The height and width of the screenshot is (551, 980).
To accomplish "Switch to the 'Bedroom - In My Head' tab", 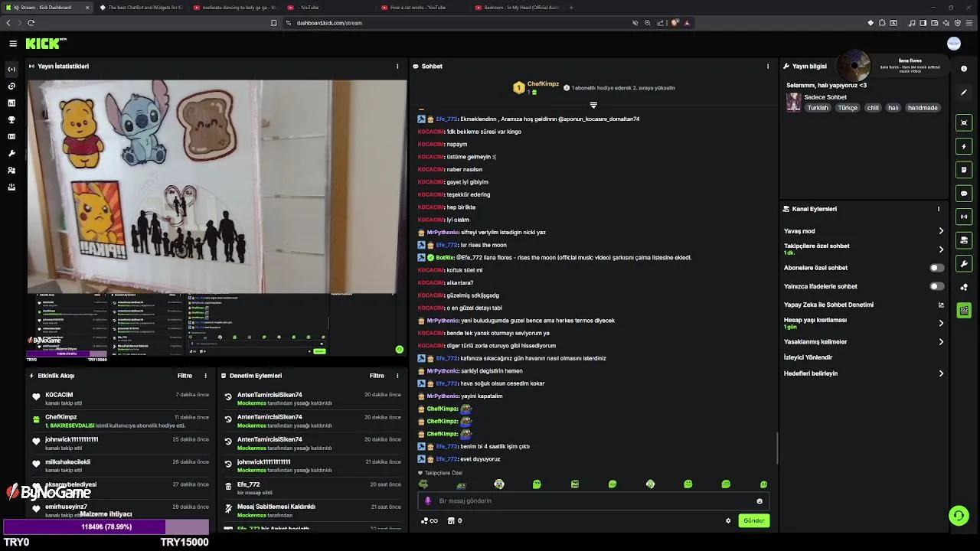I will tap(517, 8).
